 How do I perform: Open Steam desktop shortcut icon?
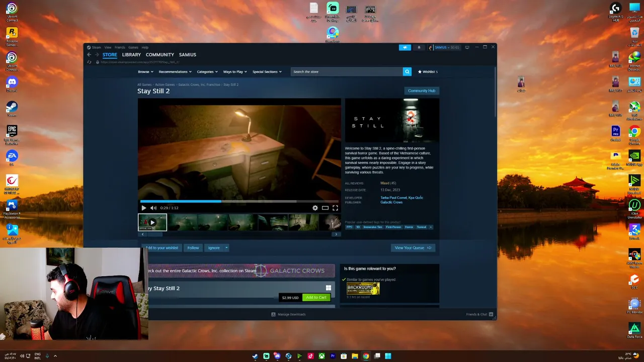tap(12, 109)
